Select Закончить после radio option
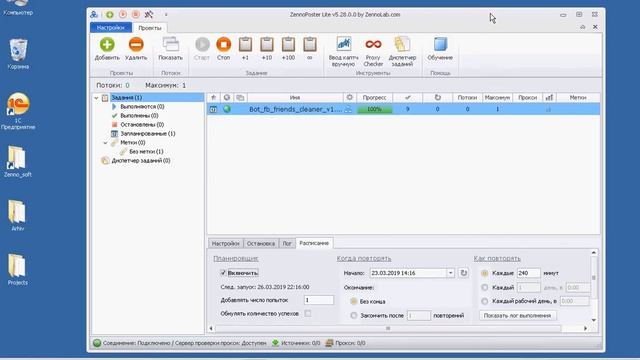The width and height of the screenshot is (640, 360). 354,316
